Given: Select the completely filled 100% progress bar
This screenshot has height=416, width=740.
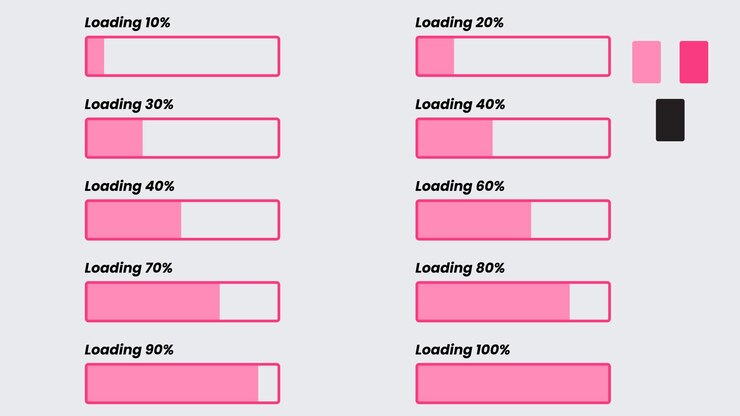Looking at the screenshot, I should pos(513,383).
